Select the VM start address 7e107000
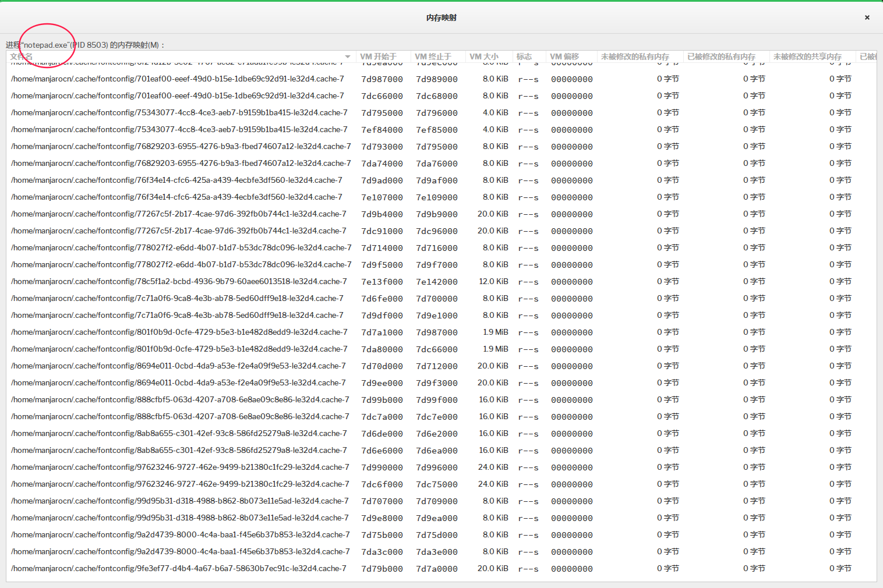Image resolution: width=883 pixels, height=588 pixels. pyautogui.click(x=382, y=197)
